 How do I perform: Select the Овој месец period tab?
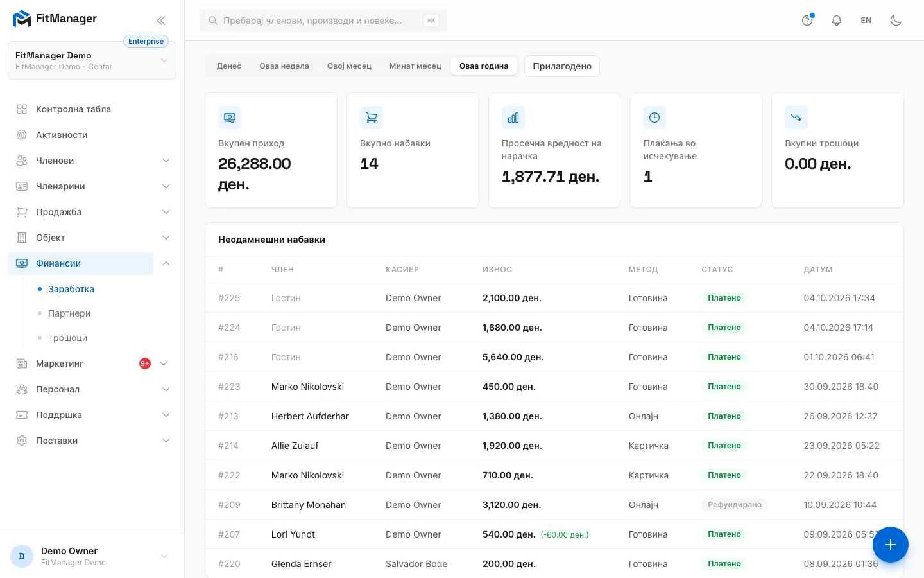coord(349,66)
